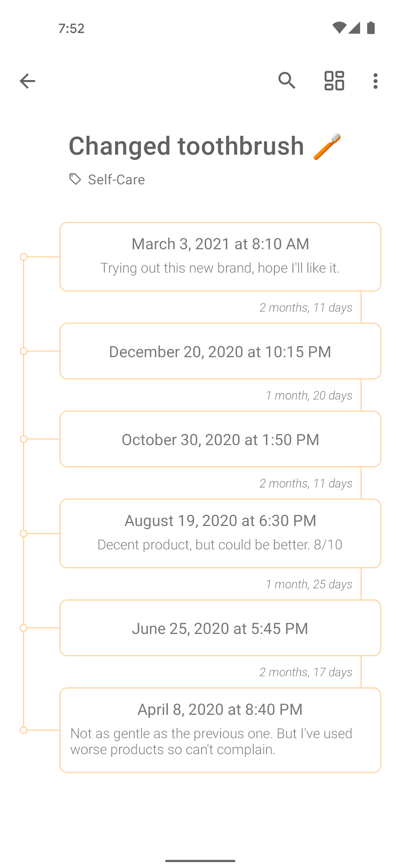
Task: Open the April 8, 2020 entry
Action: pyautogui.click(x=220, y=730)
